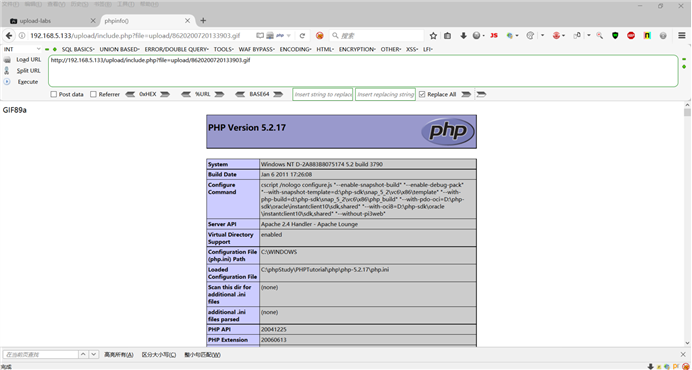The width and height of the screenshot is (692, 370).
Task: Open TOOLS dropdown in HackBar
Action: (224, 49)
